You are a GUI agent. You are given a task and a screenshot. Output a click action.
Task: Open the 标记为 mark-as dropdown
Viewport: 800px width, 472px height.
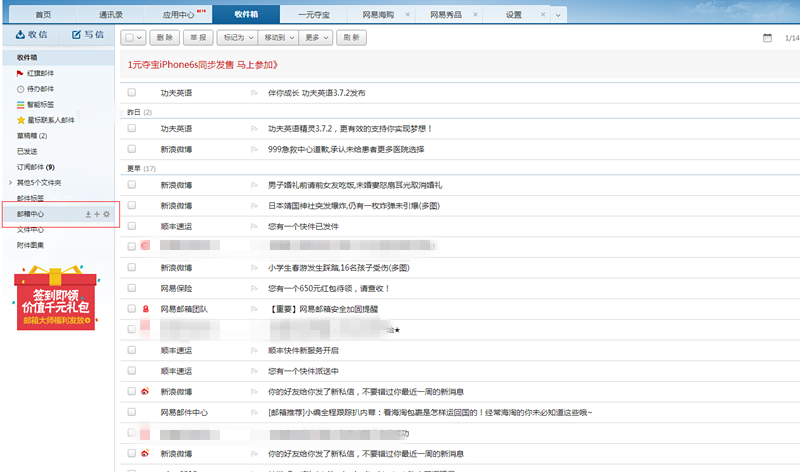(238, 38)
